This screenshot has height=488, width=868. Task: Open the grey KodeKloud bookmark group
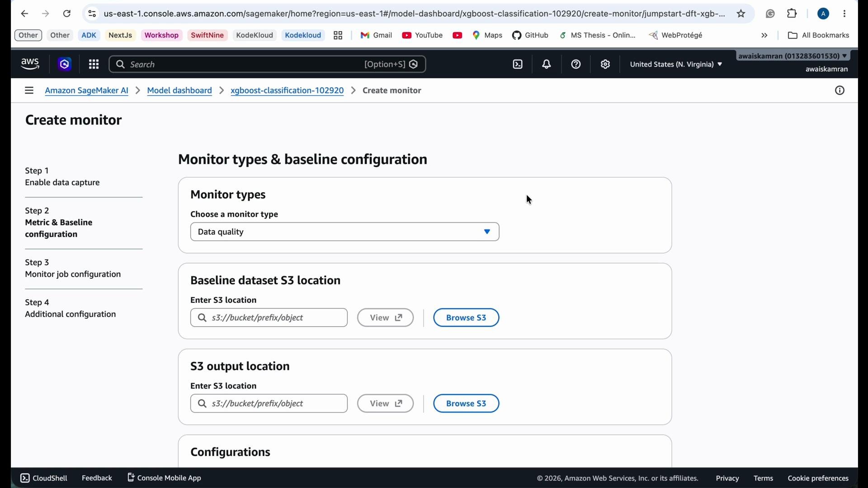tap(255, 35)
